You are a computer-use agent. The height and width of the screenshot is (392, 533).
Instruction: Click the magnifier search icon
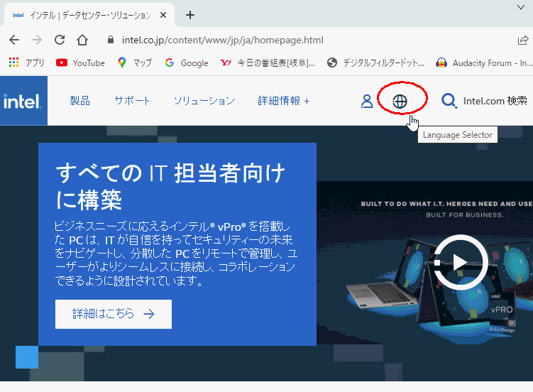click(x=449, y=101)
